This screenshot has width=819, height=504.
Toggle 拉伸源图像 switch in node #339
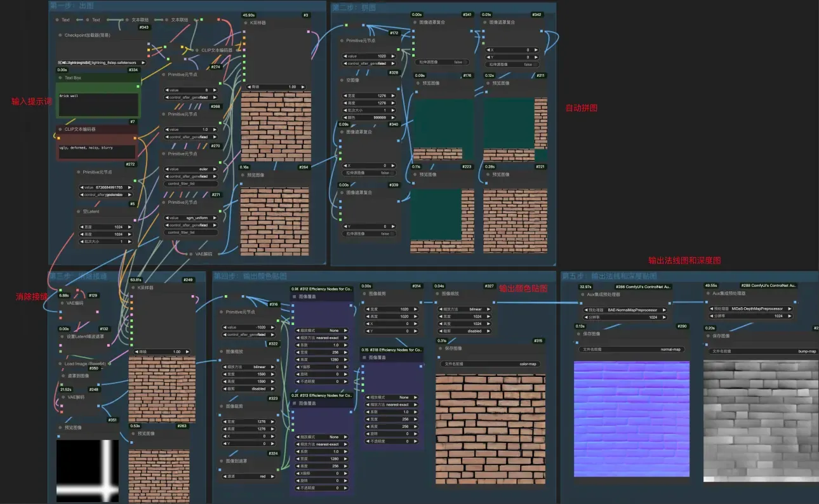370,234
